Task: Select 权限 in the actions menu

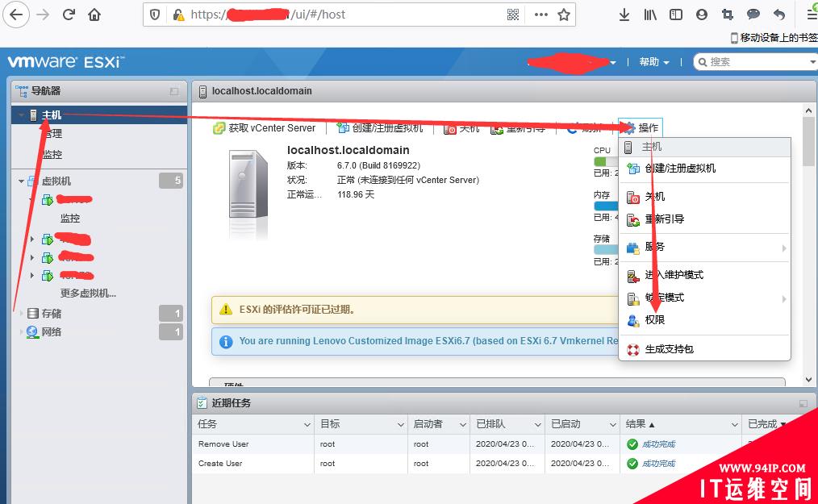Action: point(704,320)
